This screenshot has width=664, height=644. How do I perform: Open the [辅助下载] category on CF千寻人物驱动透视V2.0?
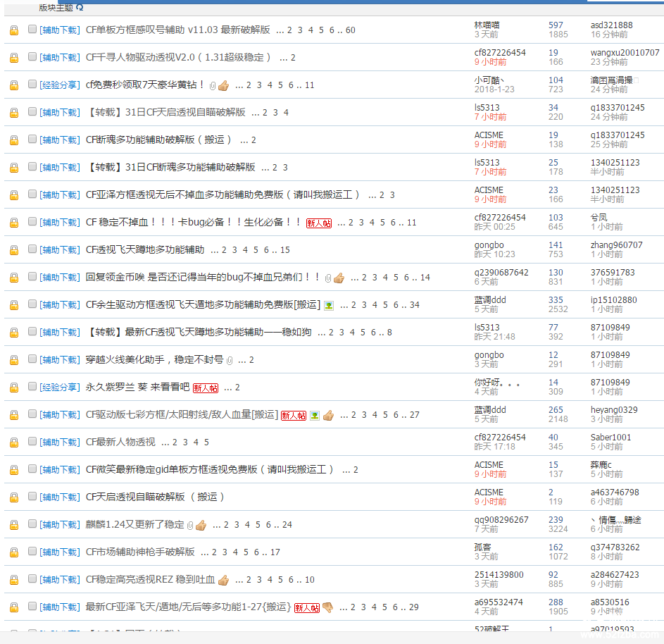(x=60, y=58)
